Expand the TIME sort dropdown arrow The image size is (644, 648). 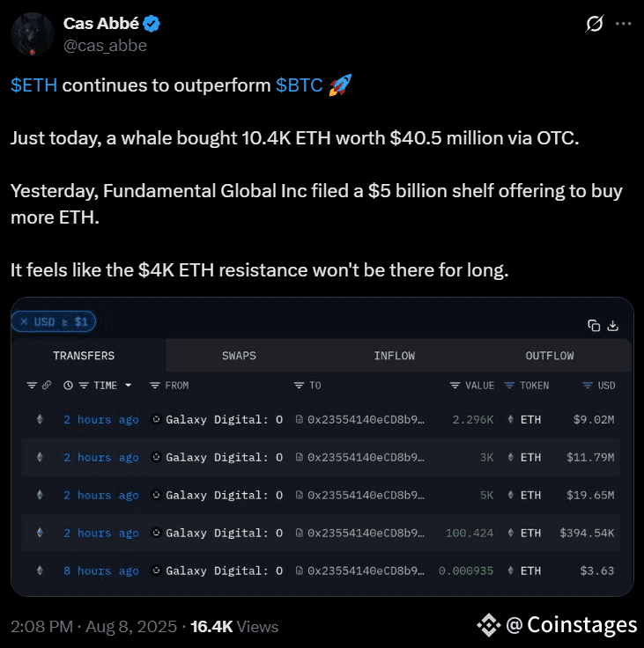[x=129, y=385]
